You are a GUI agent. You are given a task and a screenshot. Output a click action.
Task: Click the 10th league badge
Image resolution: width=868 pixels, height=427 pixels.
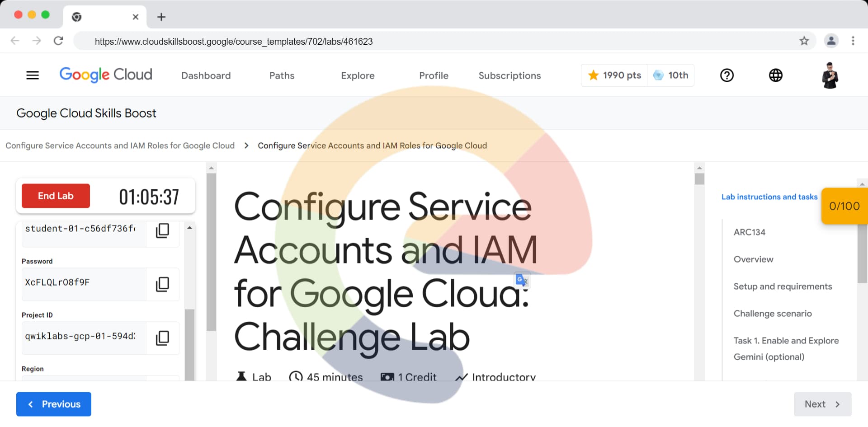coord(670,75)
